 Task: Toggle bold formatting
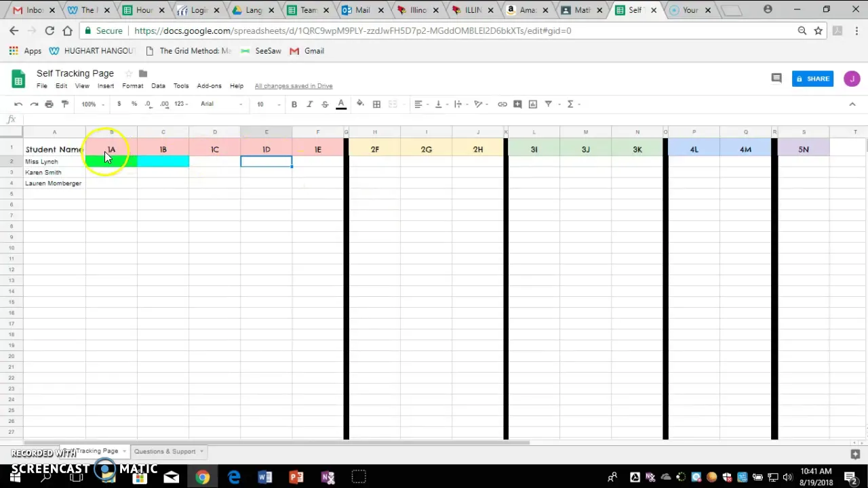pos(294,104)
